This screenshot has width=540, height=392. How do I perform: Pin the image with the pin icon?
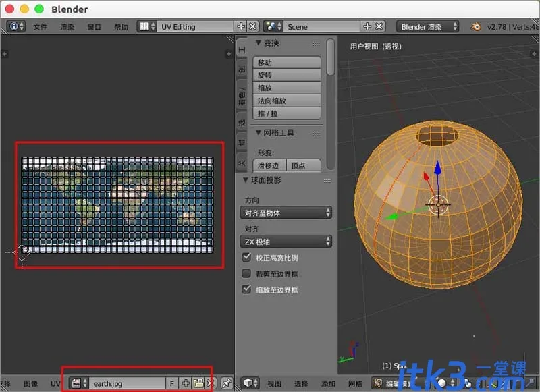coord(227,383)
